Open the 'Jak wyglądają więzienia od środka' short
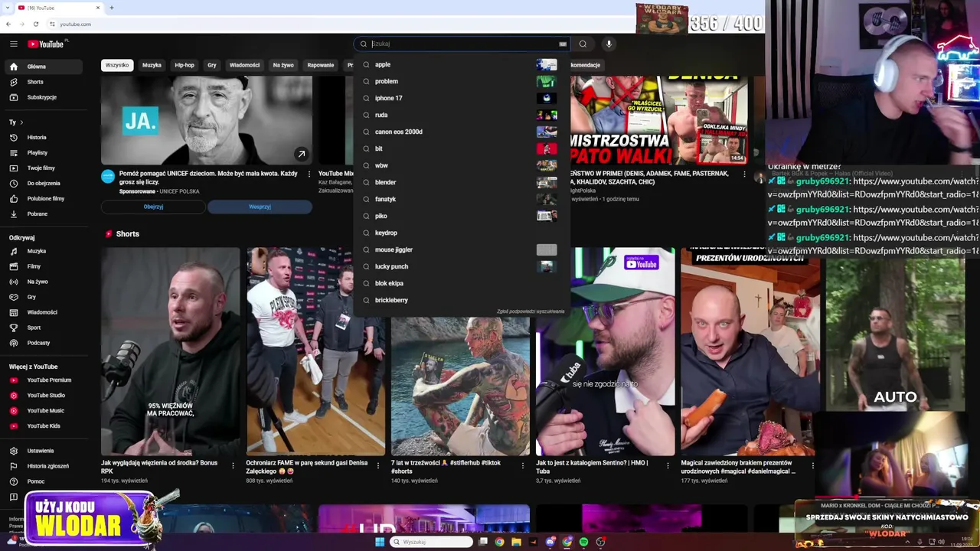Viewport: 980px width, 551px height. [x=170, y=351]
